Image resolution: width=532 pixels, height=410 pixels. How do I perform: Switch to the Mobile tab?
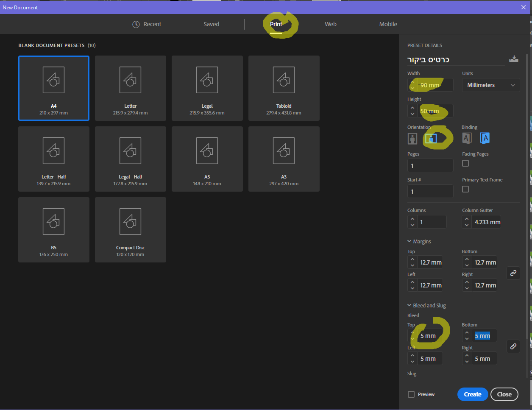[388, 24]
